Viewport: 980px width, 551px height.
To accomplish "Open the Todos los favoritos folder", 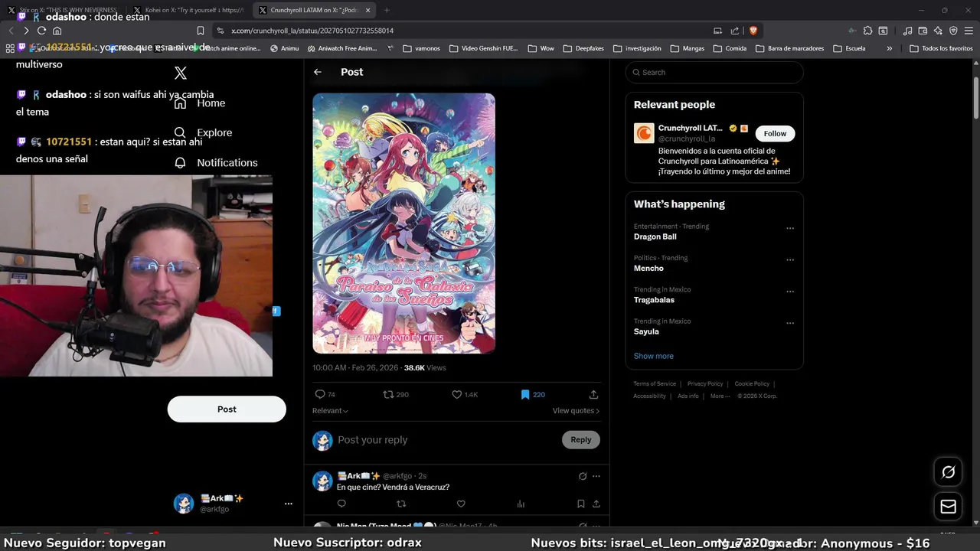I will click(941, 48).
